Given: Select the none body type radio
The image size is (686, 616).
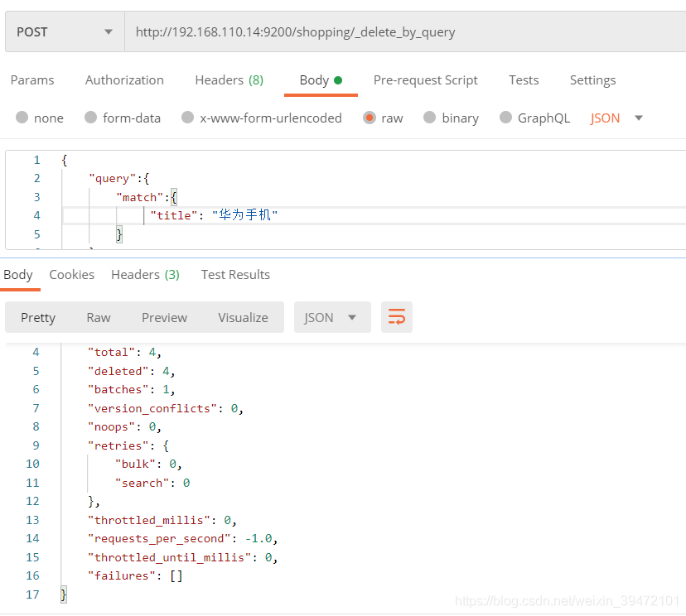Looking at the screenshot, I should 22,118.
